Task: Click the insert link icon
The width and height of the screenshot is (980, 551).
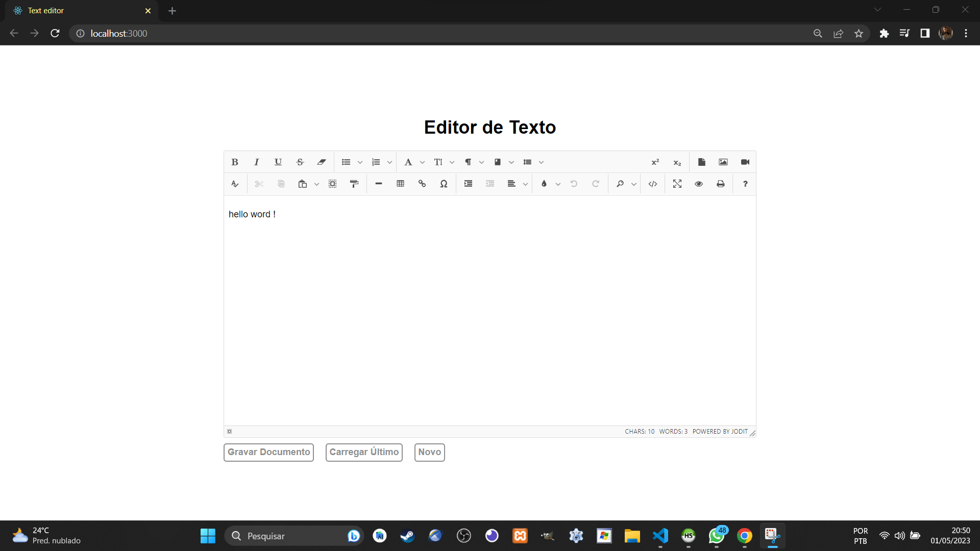Action: tap(422, 184)
